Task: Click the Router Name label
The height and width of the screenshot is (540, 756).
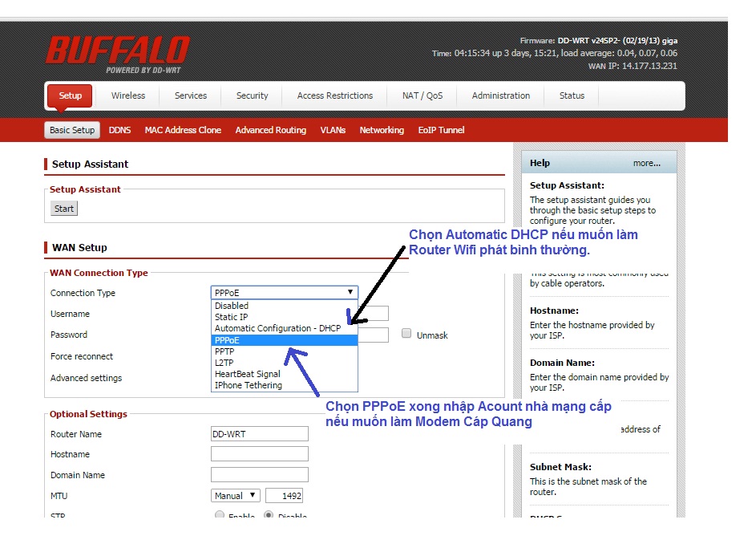Action: point(75,434)
